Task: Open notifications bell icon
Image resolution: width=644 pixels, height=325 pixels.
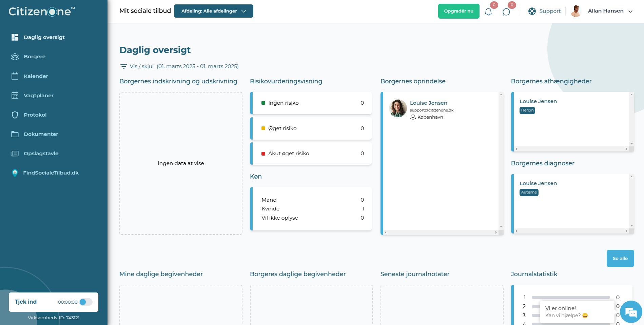Action: pos(488,12)
